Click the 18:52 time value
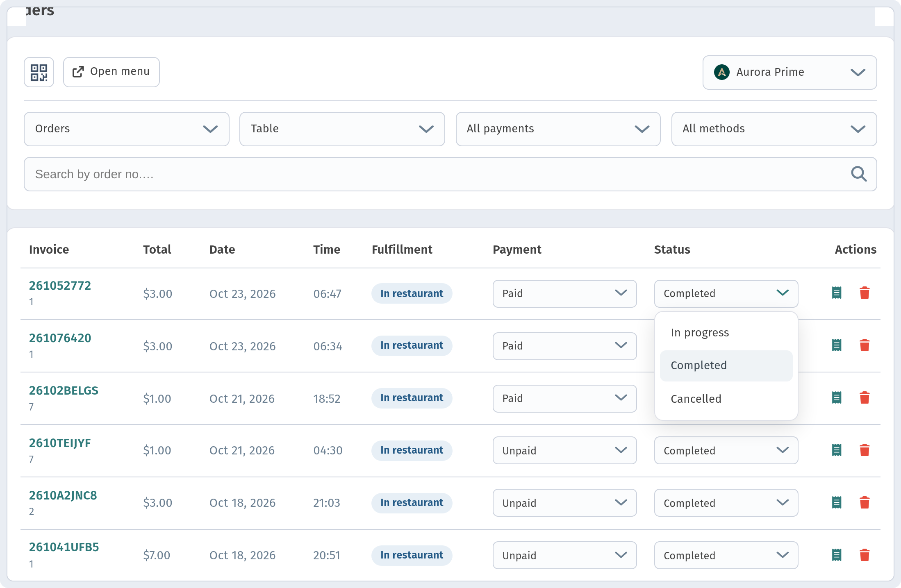The width and height of the screenshot is (901, 588). click(x=327, y=399)
